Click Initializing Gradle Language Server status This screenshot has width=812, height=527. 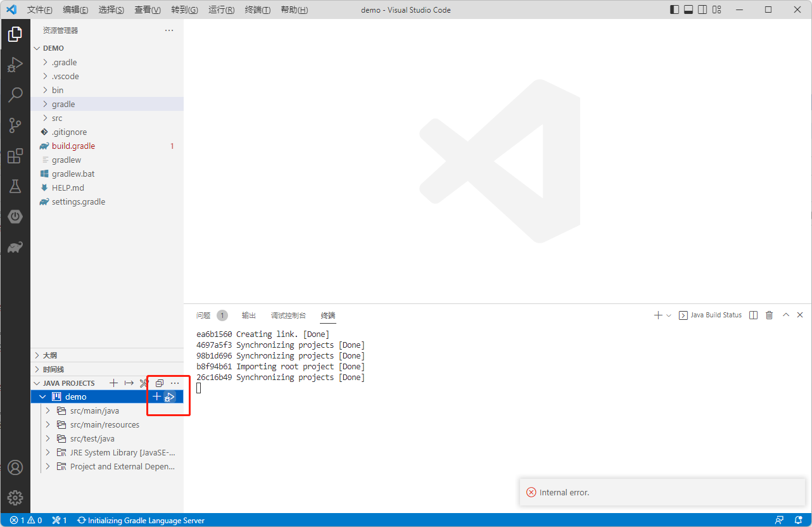141,520
